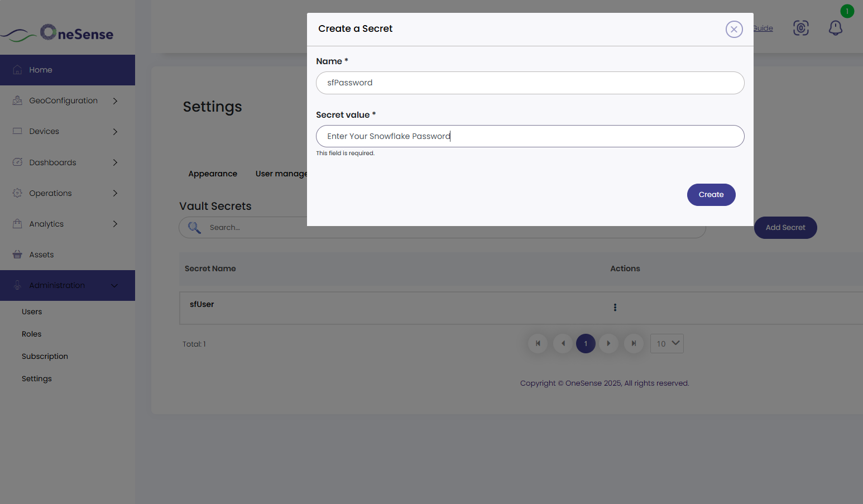Viewport: 863px width, 504px height.
Task: Expand GeoConfiguration chevron
Action: 115,101
